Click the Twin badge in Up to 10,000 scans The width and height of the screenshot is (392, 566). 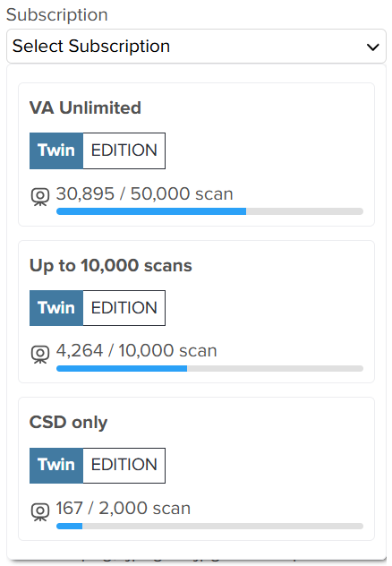(x=56, y=308)
